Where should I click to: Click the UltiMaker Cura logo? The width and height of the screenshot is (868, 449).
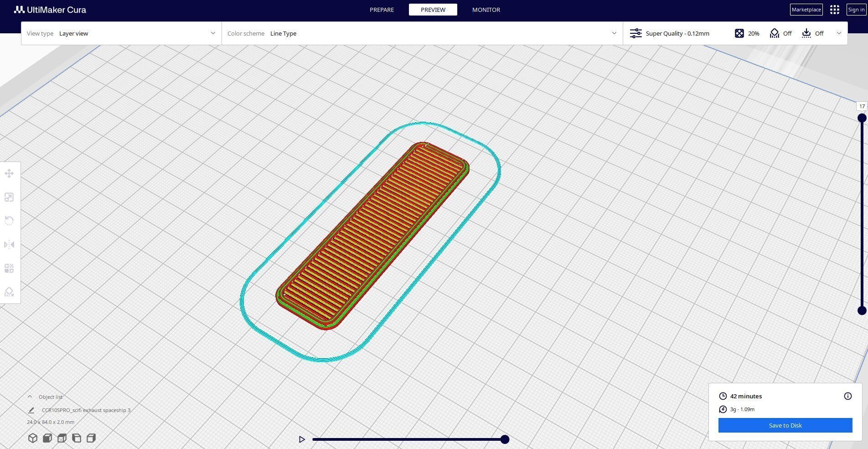click(x=50, y=10)
